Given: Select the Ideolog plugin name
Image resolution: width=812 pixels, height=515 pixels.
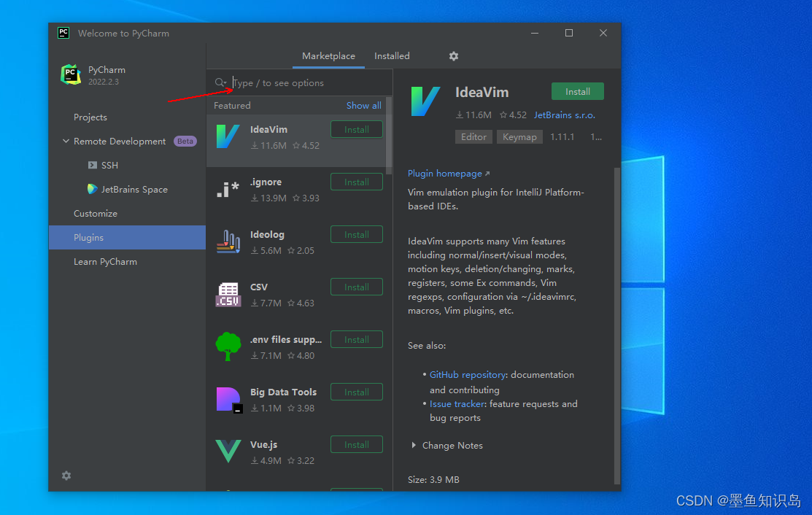Looking at the screenshot, I should click(267, 234).
